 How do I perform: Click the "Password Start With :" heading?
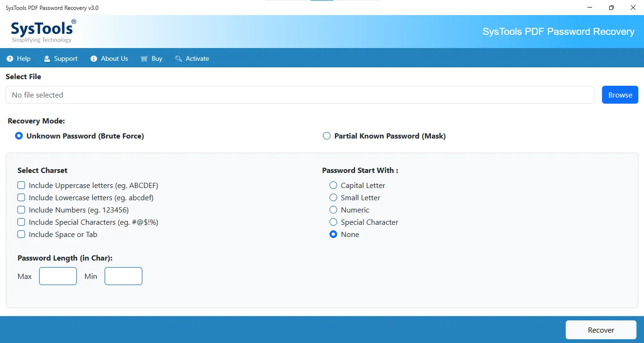point(360,170)
